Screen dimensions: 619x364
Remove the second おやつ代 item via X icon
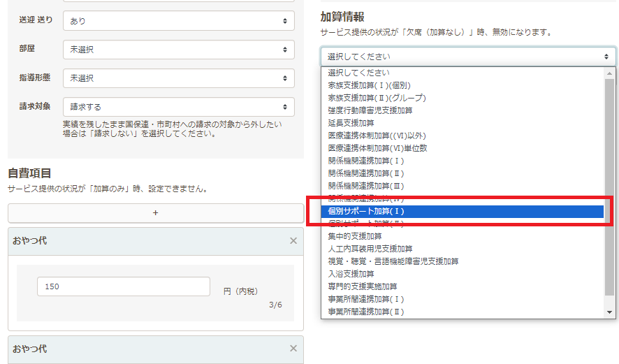[293, 349]
